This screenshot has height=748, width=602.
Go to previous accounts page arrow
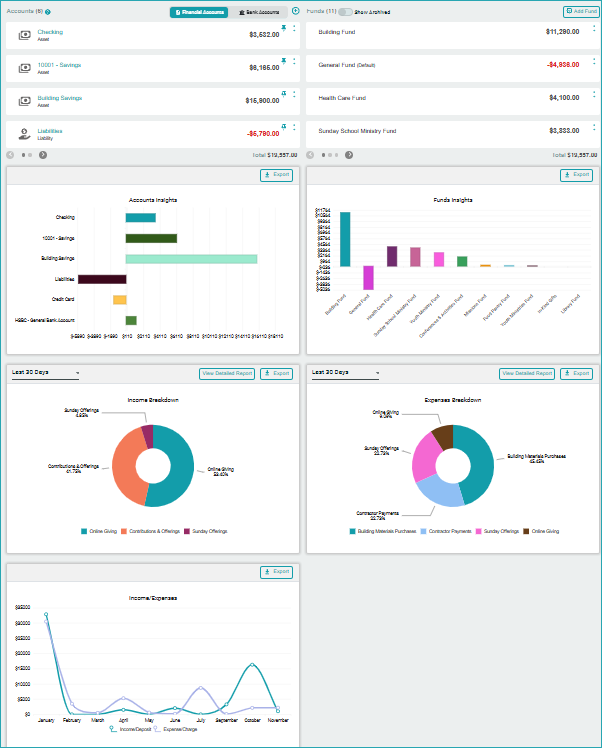click(11, 155)
